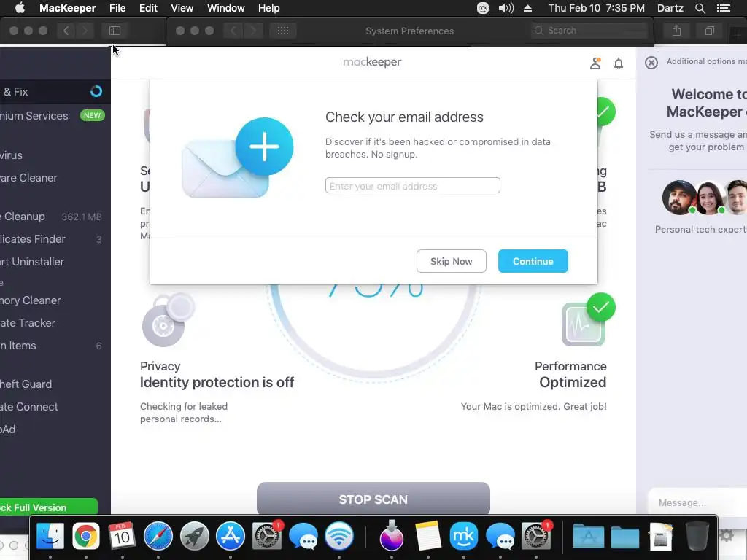Click the MacKeeper status icon in menu bar
The width and height of the screenshot is (747, 560).
coord(483,8)
